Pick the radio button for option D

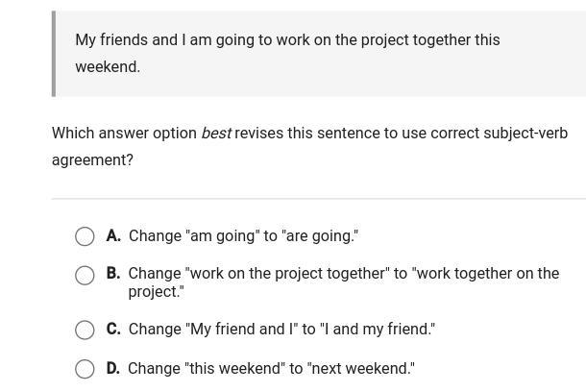85,370
